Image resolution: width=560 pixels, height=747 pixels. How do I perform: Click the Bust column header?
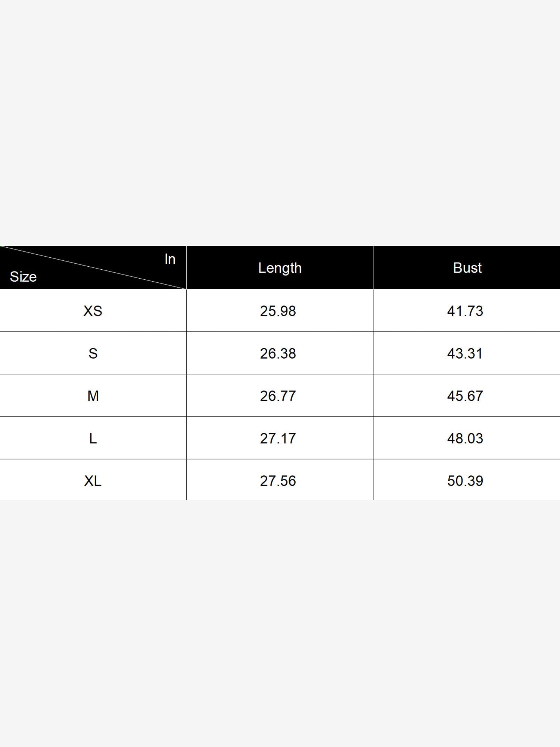467,268
